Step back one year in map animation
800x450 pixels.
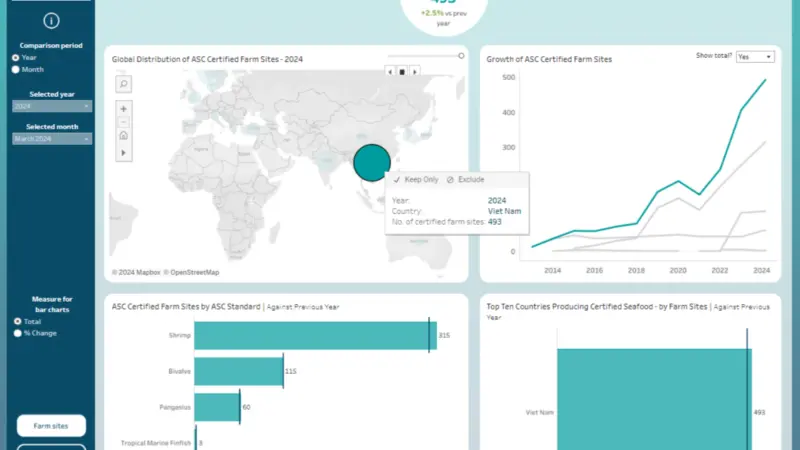(390, 72)
